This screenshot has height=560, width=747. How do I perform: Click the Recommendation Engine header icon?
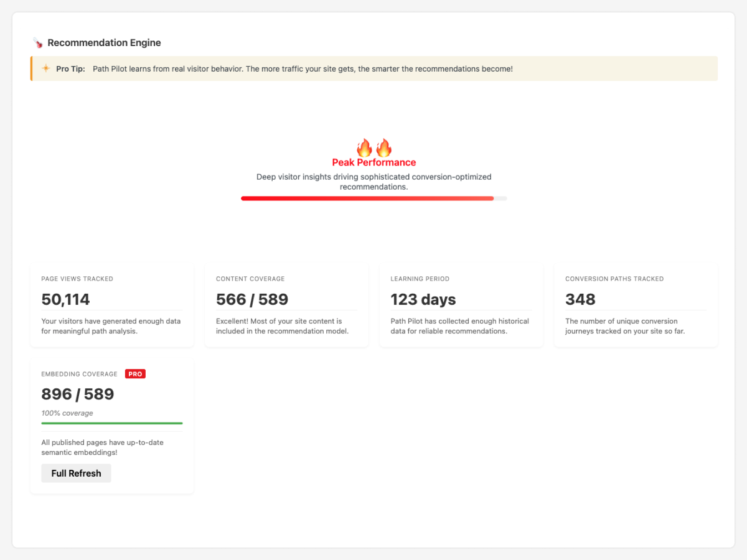coord(38,43)
